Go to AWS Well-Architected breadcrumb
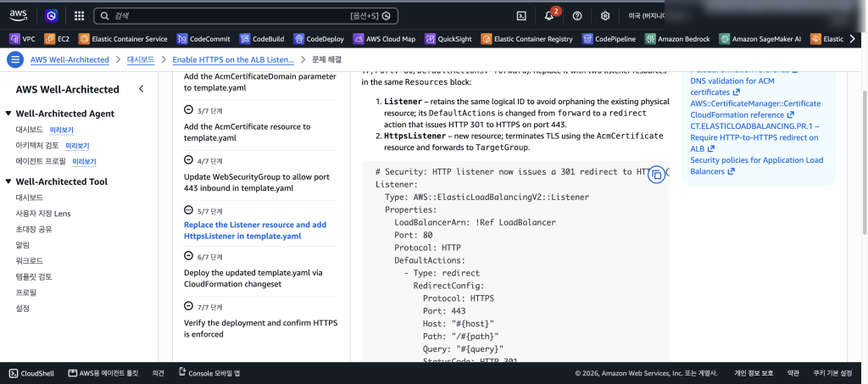868x384 pixels. click(x=70, y=59)
